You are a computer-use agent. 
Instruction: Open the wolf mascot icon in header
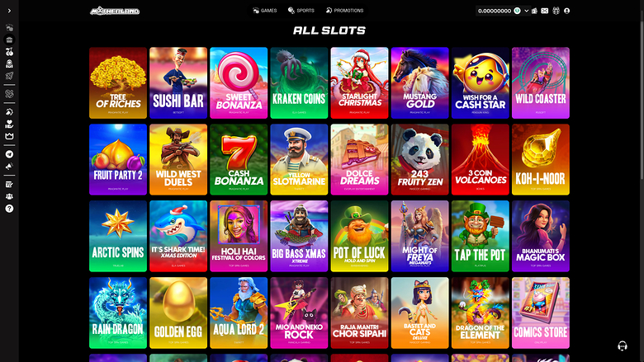tap(556, 11)
